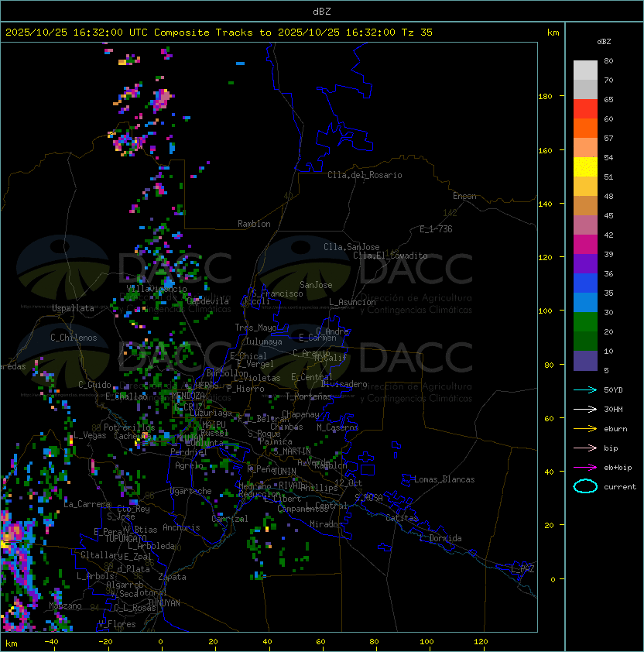This screenshot has height=652, width=644.
Task: Click the 'S_MARTIN' place label
Action: pyautogui.click(x=292, y=451)
